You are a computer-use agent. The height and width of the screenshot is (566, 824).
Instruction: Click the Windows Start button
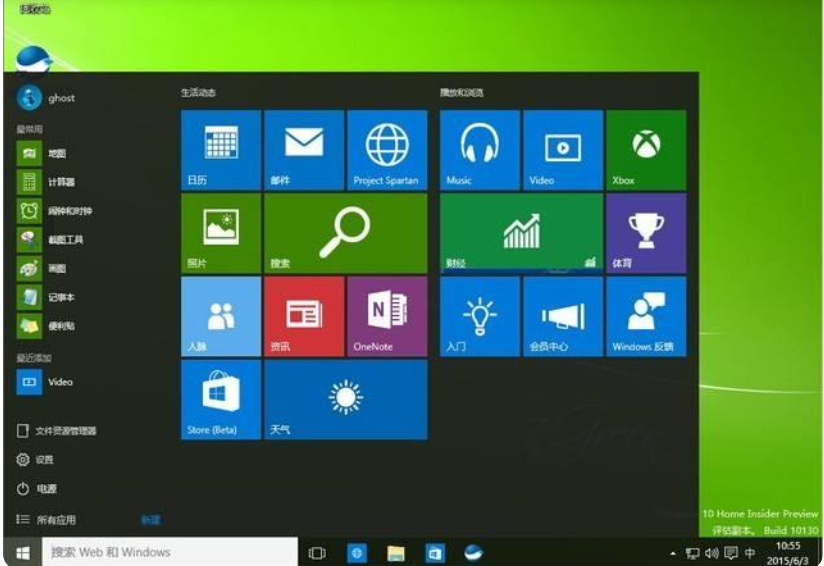[23, 552]
